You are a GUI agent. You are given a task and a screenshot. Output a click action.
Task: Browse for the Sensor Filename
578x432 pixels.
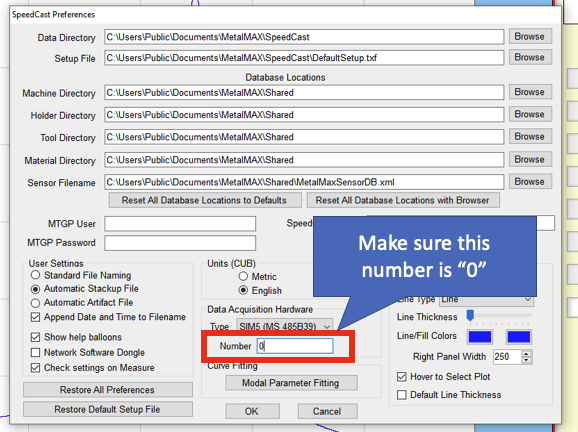pyautogui.click(x=530, y=181)
